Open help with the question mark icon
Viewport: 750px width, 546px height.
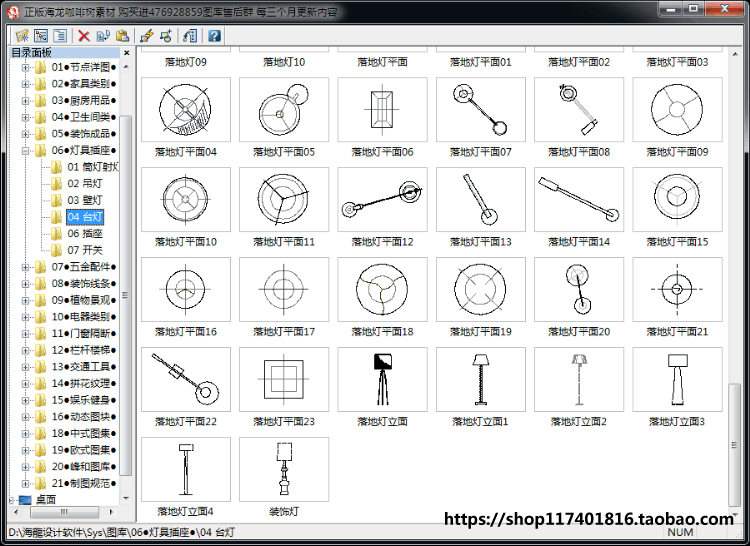click(214, 35)
